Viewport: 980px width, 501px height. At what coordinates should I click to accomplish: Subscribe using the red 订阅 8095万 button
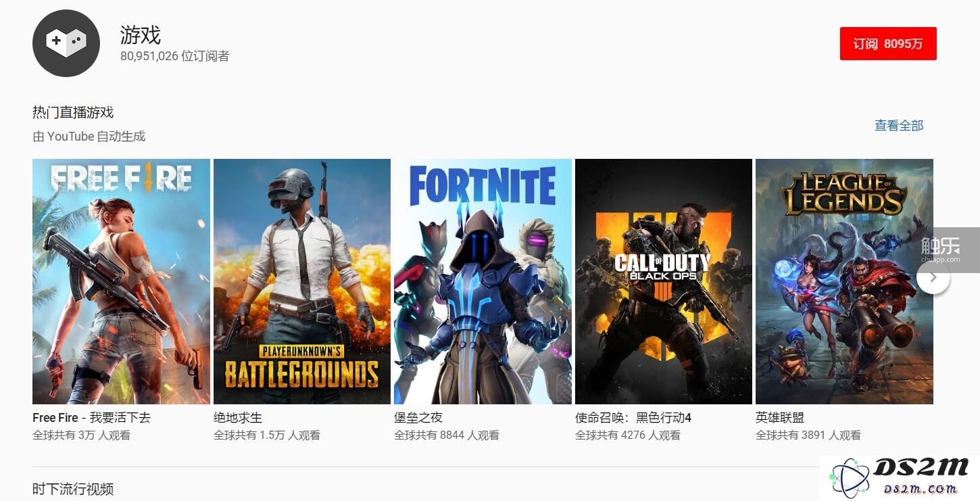pos(888,44)
